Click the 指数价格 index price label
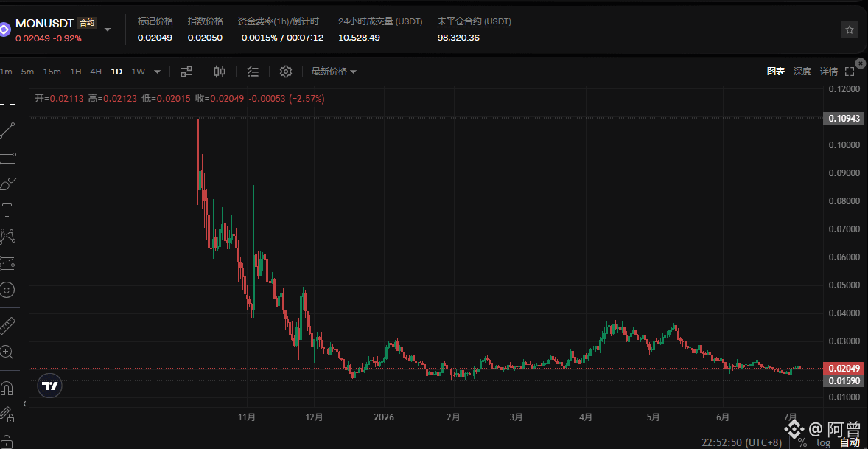The image size is (868, 449). coord(206,21)
